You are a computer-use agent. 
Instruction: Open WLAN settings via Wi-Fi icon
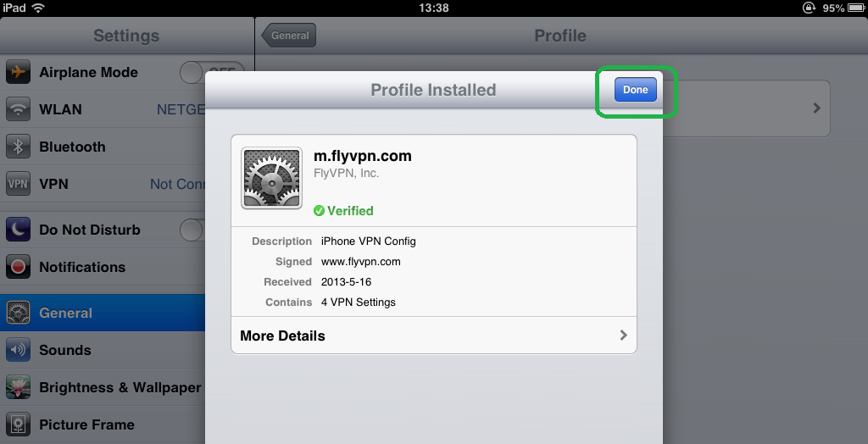[19, 109]
